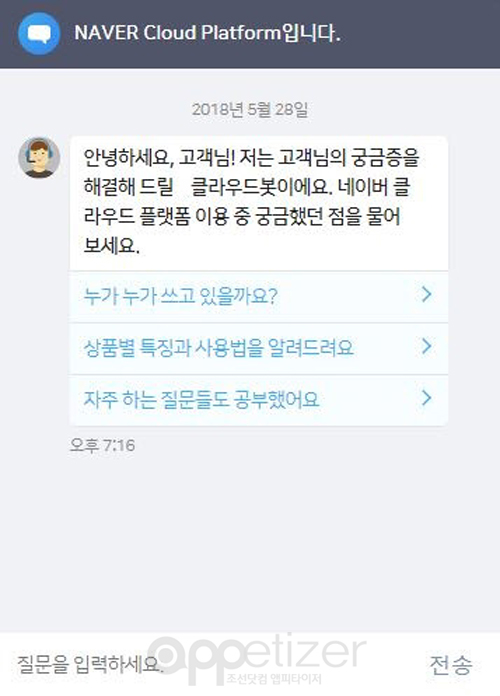Viewport: 500px width, 696px height.
Task: Click the 보세요. last line of greeting
Action: (x=111, y=245)
